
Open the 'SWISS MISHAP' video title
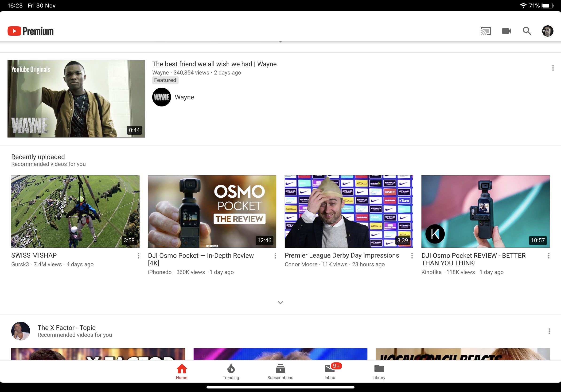(34, 255)
